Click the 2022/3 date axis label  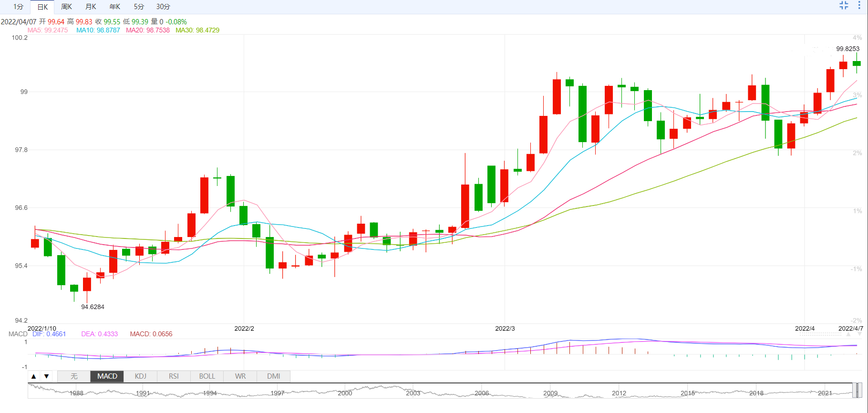505,329
